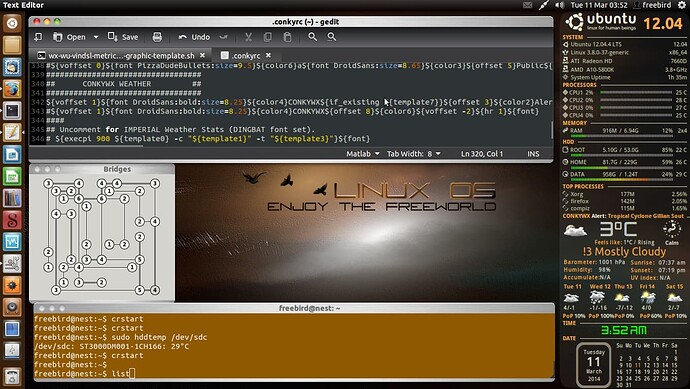Open the freebird user menu
This screenshot has height=389, width=690.
click(652, 5)
